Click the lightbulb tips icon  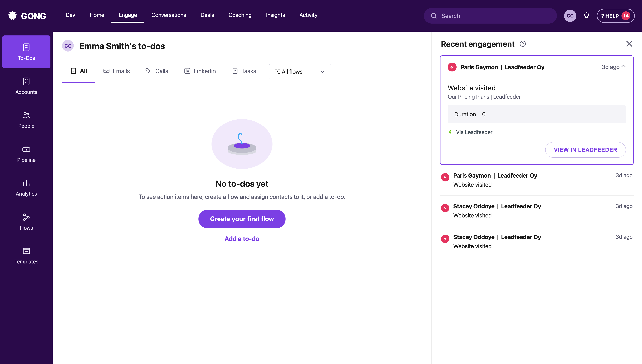click(x=586, y=16)
